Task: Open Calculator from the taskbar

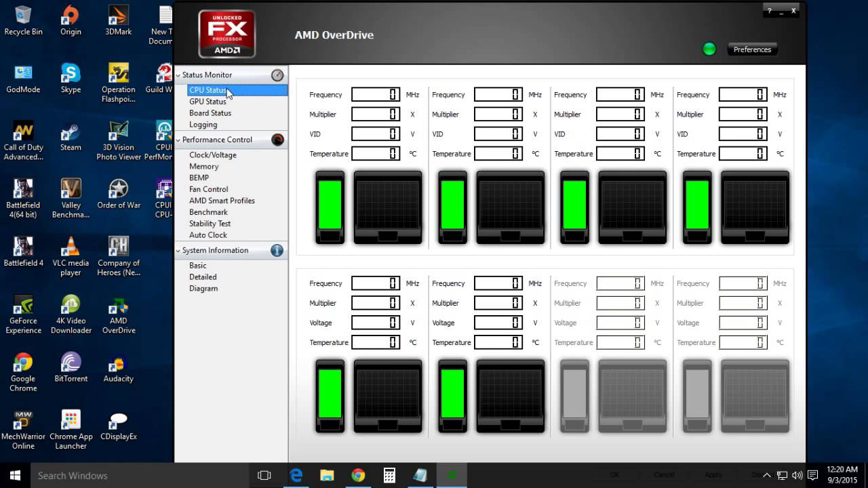Action: pyautogui.click(x=389, y=475)
